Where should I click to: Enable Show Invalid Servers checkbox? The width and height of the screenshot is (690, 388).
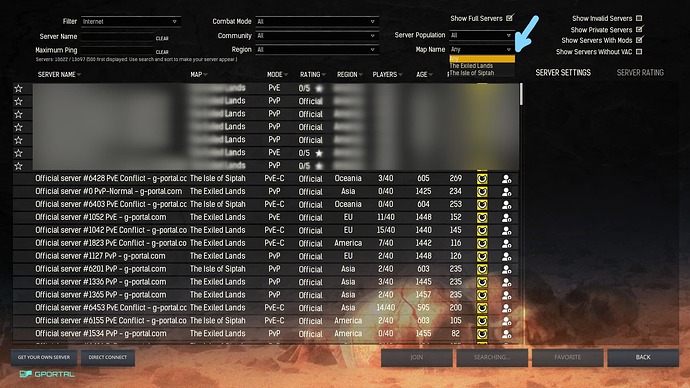pos(639,18)
